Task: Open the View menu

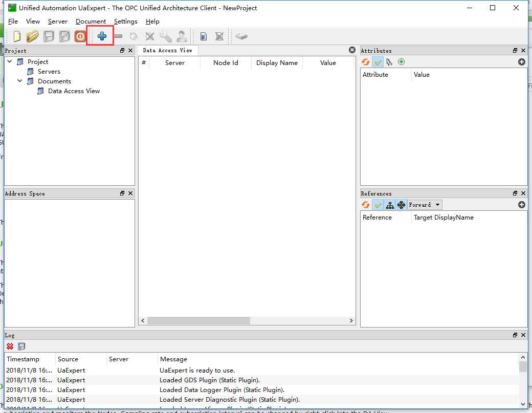Action: click(x=33, y=21)
